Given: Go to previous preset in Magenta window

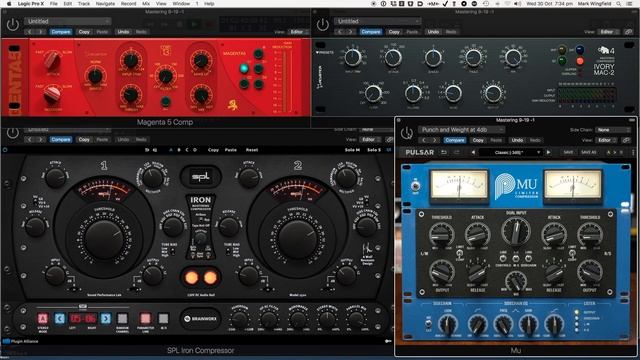Looking at the screenshot, I should coord(30,32).
